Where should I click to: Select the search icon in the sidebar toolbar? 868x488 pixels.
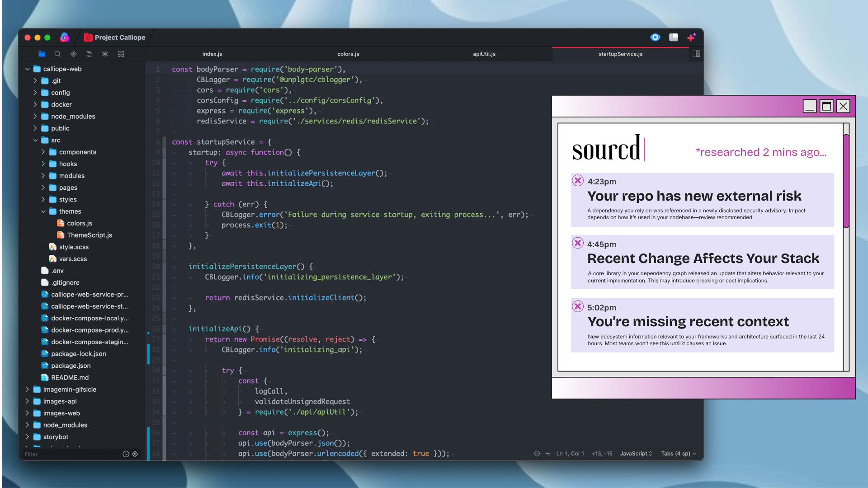coord(57,54)
